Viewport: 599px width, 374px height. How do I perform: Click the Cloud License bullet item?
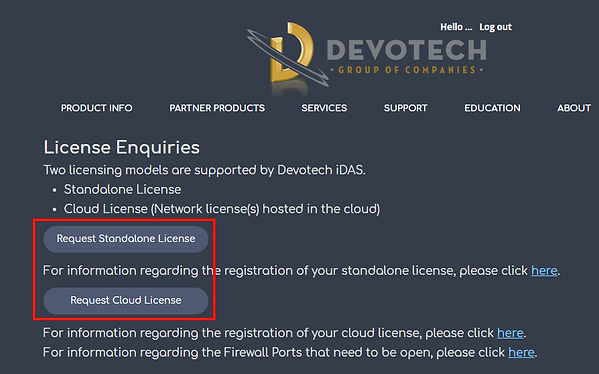point(222,209)
